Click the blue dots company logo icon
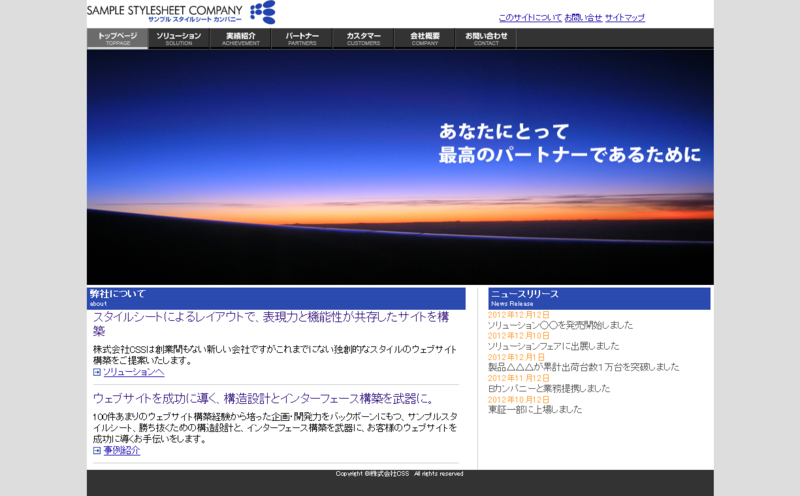This screenshot has height=496, width=800. tap(263, 12)
